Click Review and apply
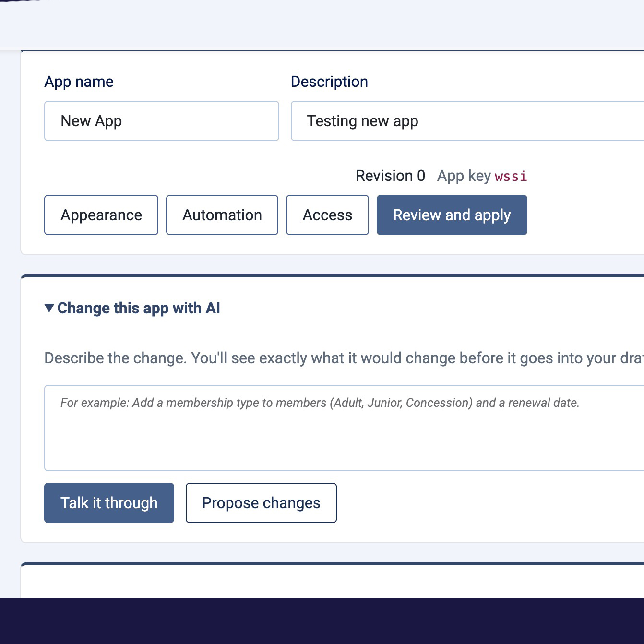 [x=452, y=215]
